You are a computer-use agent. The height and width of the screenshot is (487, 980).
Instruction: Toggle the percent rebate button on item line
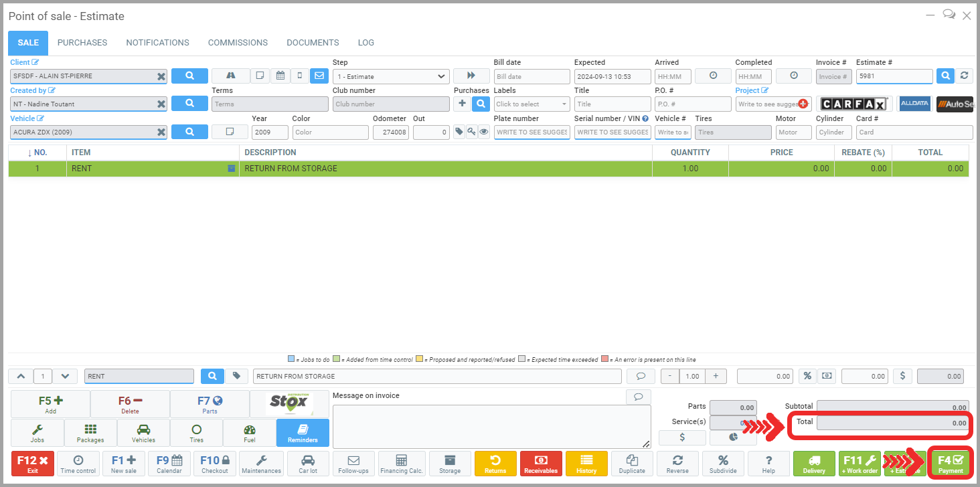point(807,376)
